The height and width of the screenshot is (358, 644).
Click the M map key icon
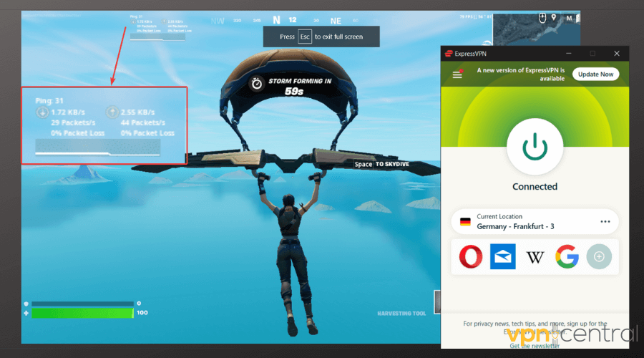569,18
